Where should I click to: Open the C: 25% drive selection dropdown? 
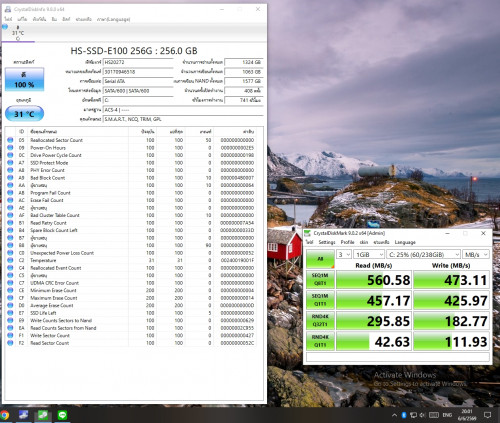pos(424,254)
